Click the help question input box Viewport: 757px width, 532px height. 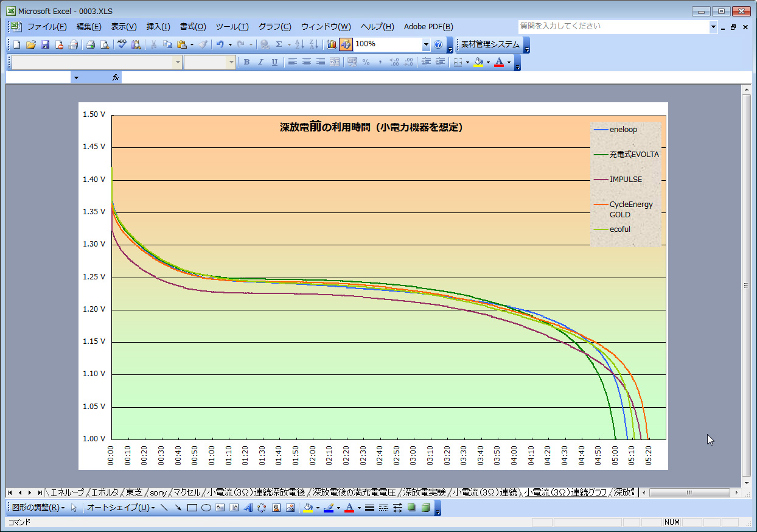pos(613,27)
